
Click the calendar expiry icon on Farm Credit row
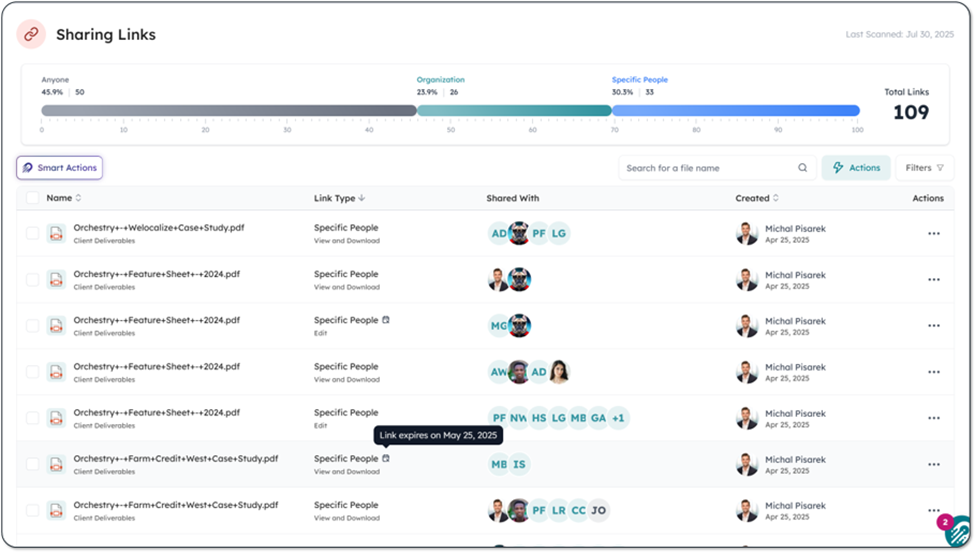pyautogui.click(x=386, y=459)
